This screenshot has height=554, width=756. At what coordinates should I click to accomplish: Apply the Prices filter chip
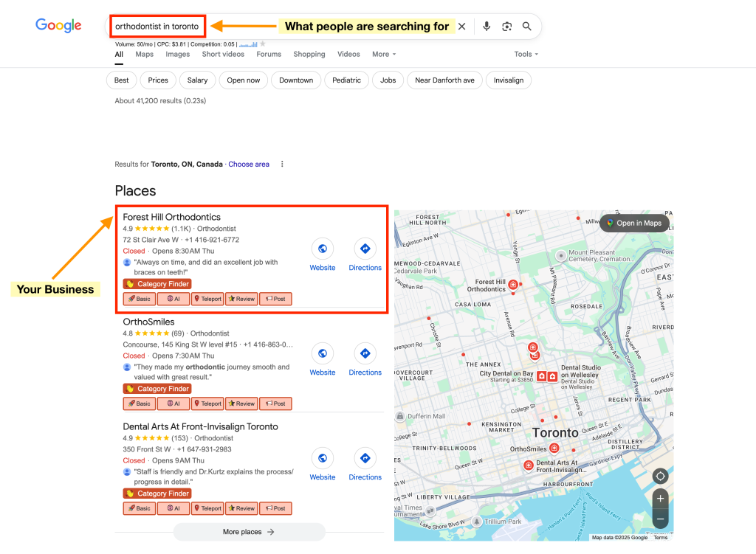tap(158, 80)
